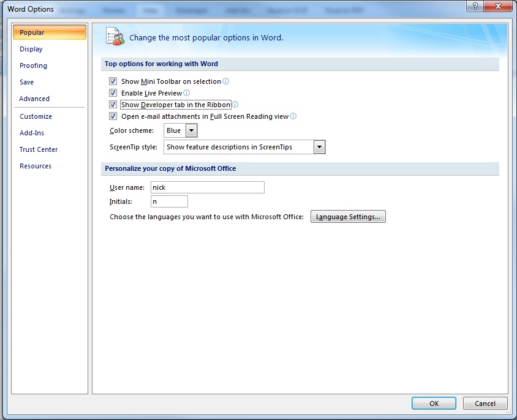Viewport: 517px width, 420px height.
Task: Click info icon next to Enable Live Preview
Action: tap(187, 93)
